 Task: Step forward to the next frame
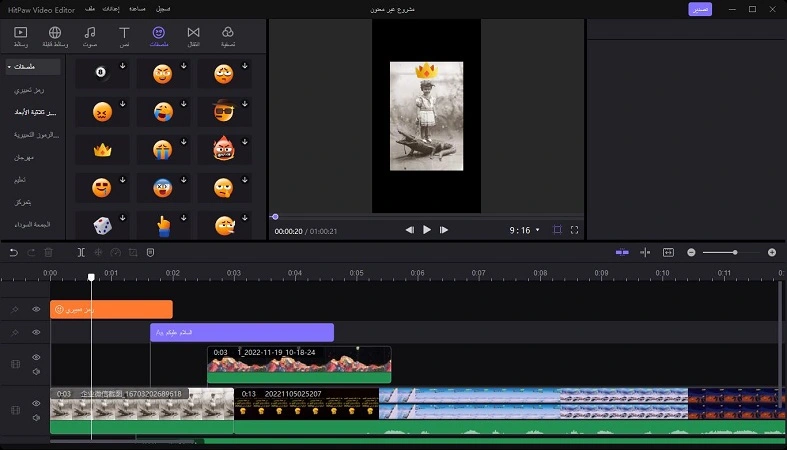tap(444, 230)
